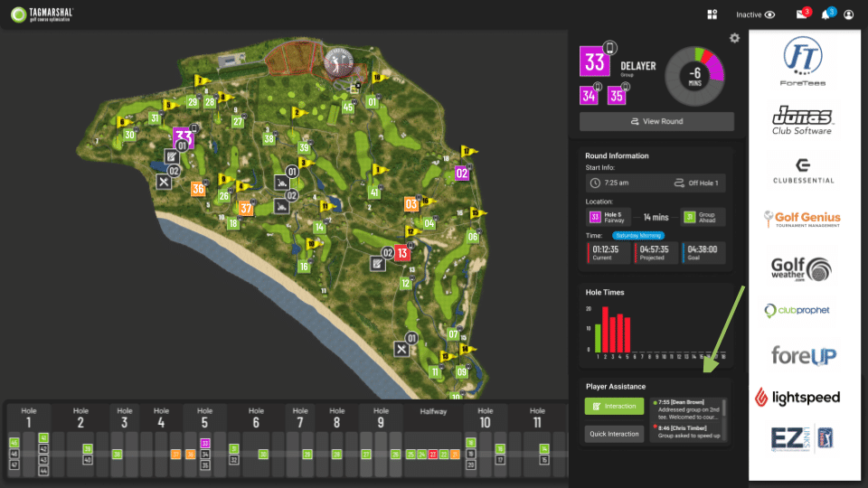Open the settings gear in group panel
This screenshot has height=488, width=868.
coord(734,38)
